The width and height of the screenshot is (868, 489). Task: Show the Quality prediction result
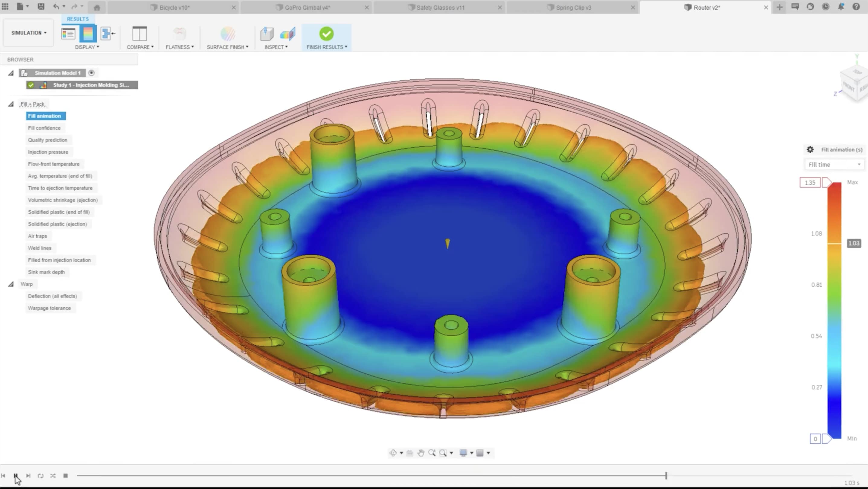pyautogui.click(x=47, y=140)
